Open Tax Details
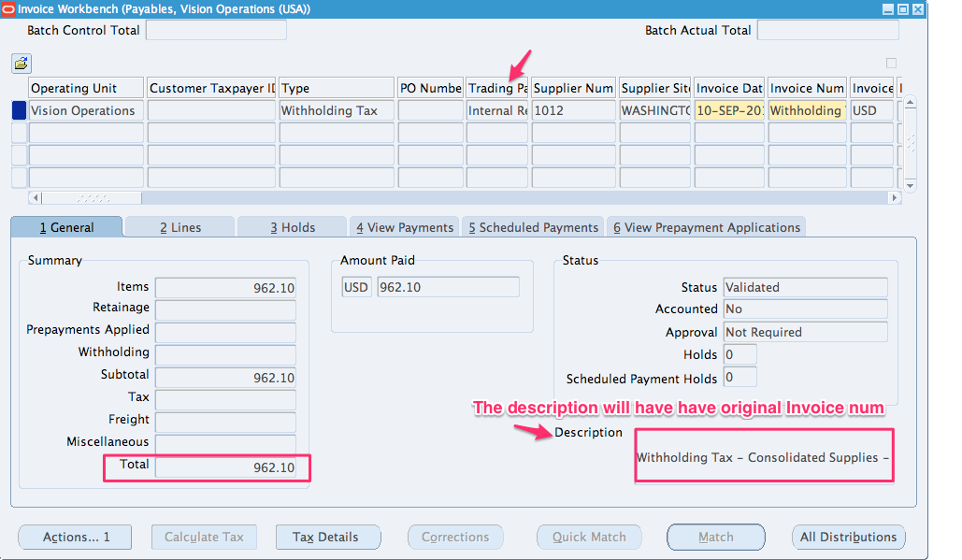This screenshot has width=962, height=560. [328, 537]
